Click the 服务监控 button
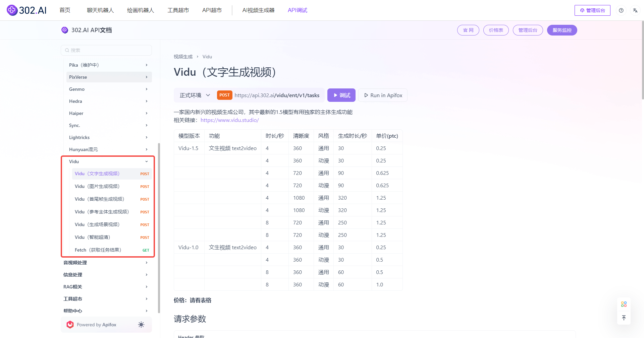 [562, 30]
